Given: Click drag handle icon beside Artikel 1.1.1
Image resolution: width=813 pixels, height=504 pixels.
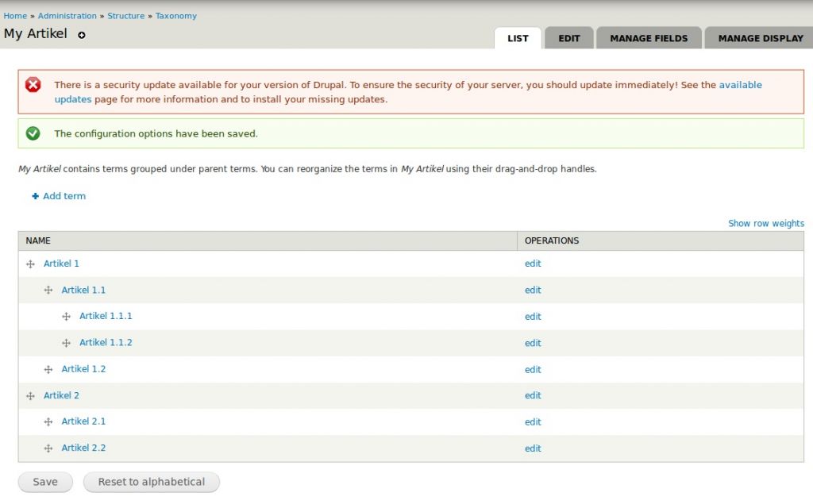Looking at the screenshot, I should point(67,317).
